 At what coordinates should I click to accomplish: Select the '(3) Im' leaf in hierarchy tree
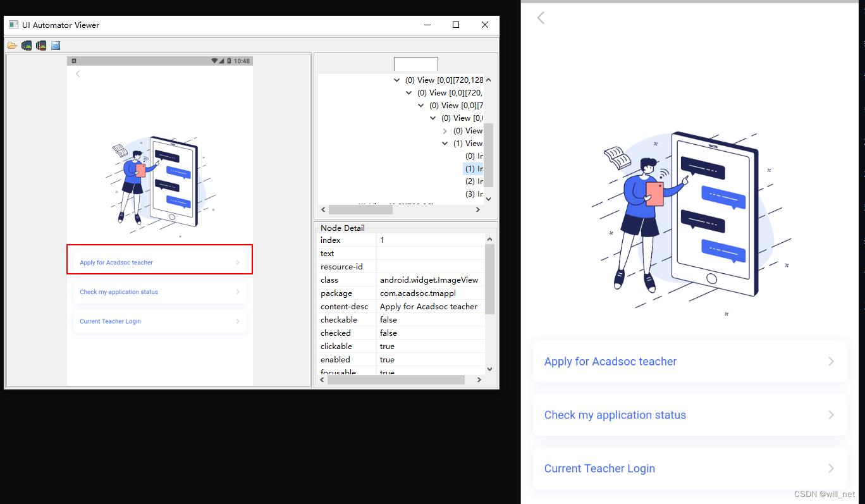[474, 194]
